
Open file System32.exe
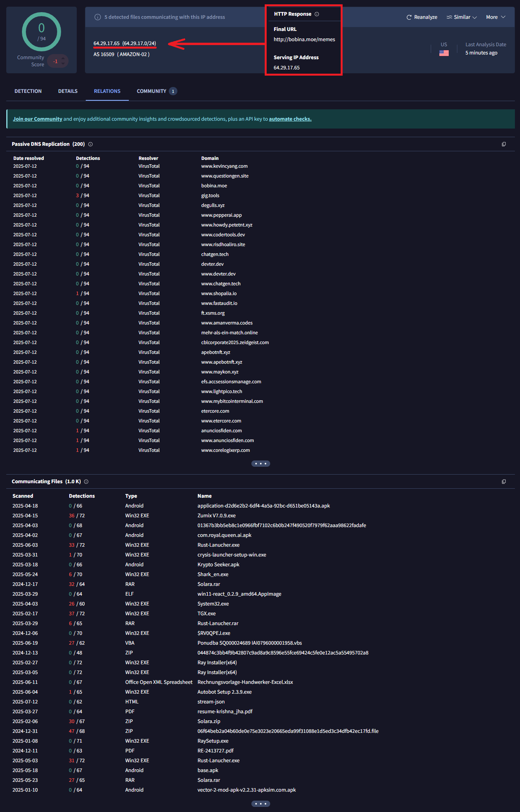213,604
